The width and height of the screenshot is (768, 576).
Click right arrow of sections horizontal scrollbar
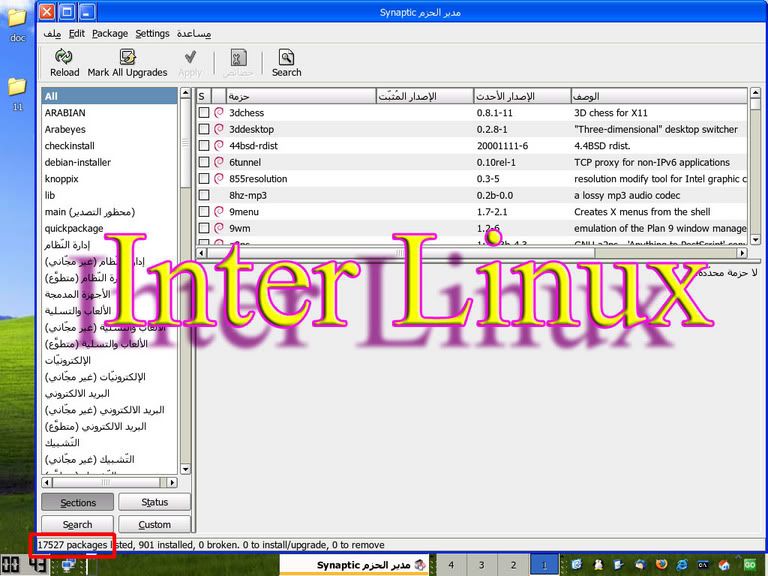(x=171, y=482)
